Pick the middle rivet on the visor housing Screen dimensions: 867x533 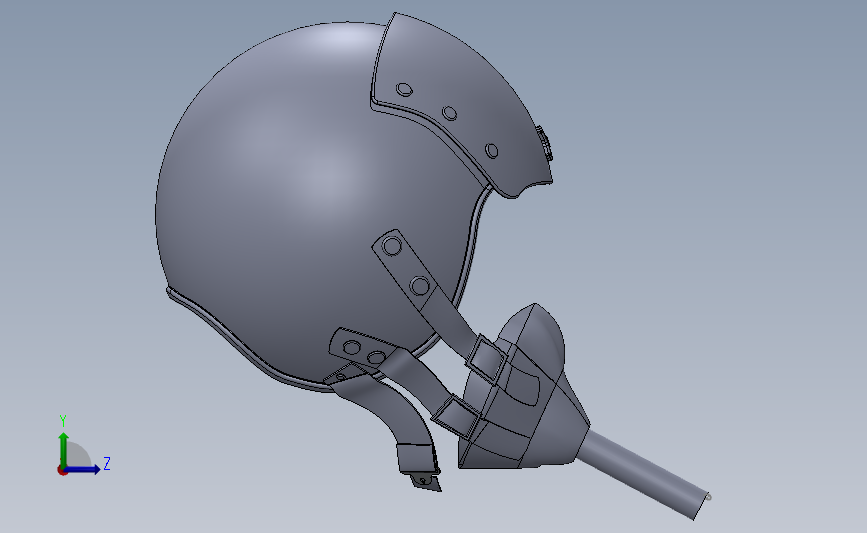coord(450,113)
